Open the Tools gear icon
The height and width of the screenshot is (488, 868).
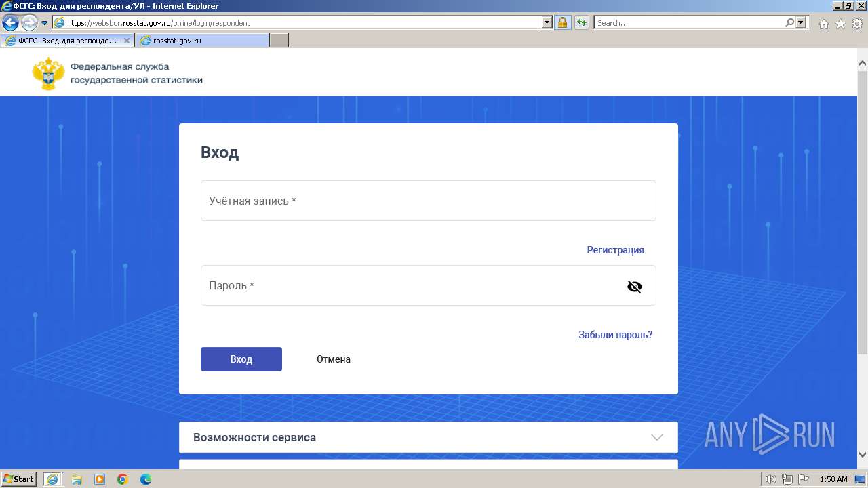tap(857, 24)
